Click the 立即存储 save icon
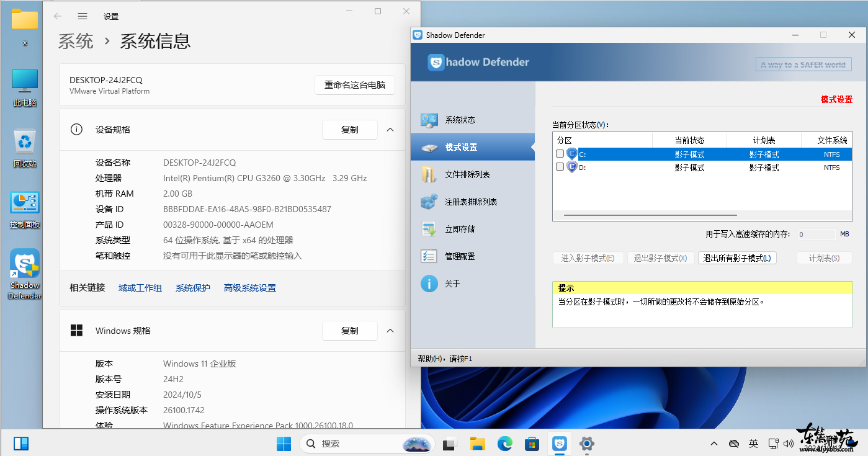 [x=429, y=229]
